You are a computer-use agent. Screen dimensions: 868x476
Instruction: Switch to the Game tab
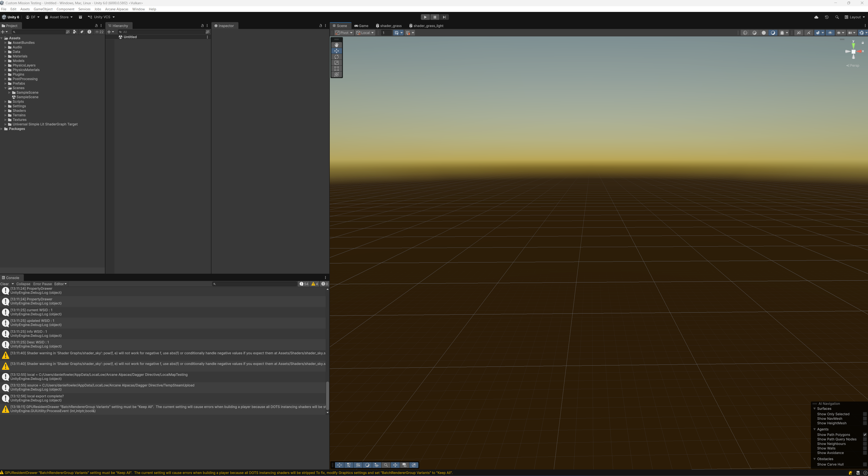361,26
